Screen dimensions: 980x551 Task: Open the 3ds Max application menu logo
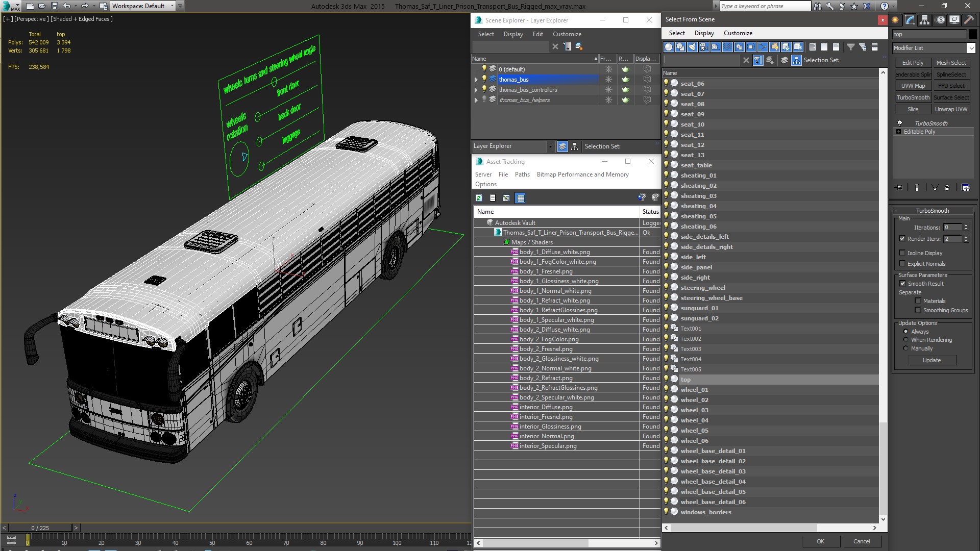tap(11, 6)
